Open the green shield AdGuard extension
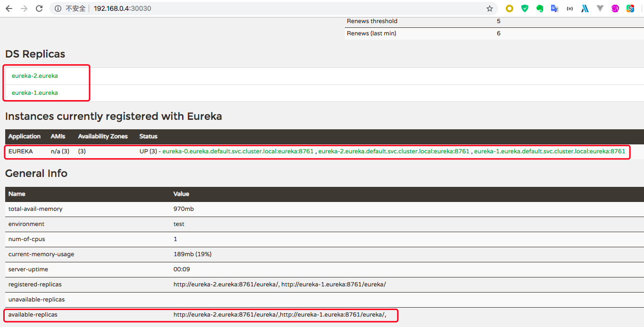 coord(525,8)
